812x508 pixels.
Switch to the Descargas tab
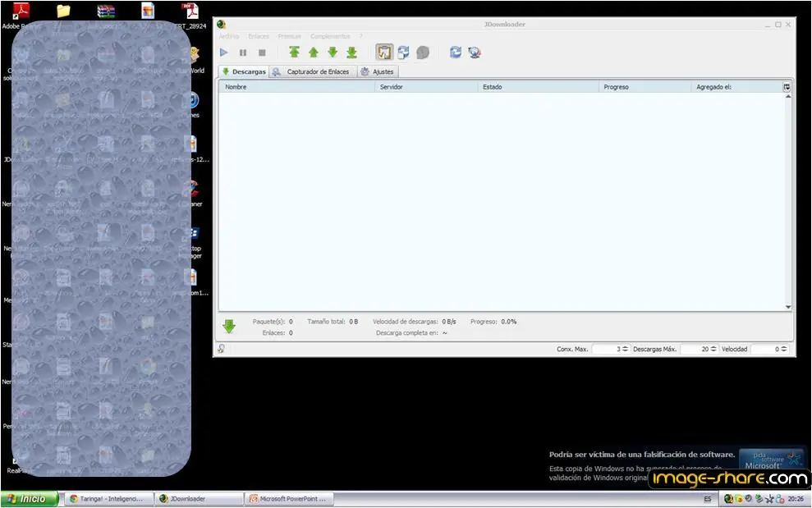(243, 71)
